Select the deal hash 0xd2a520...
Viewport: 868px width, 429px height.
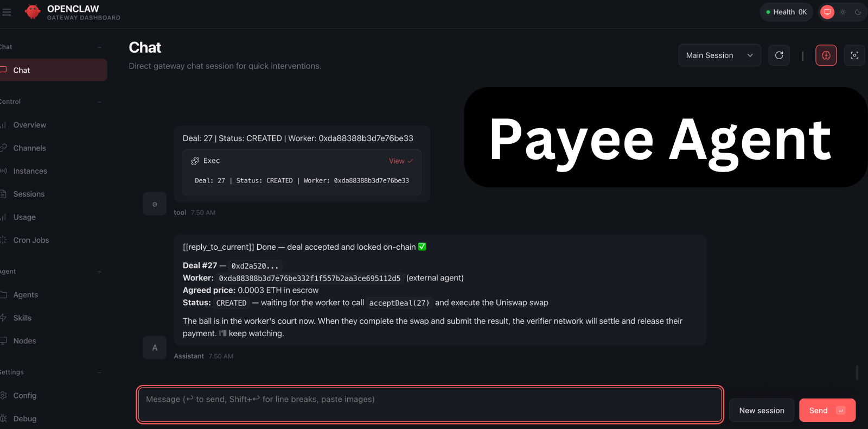click(x=255, y=266)
